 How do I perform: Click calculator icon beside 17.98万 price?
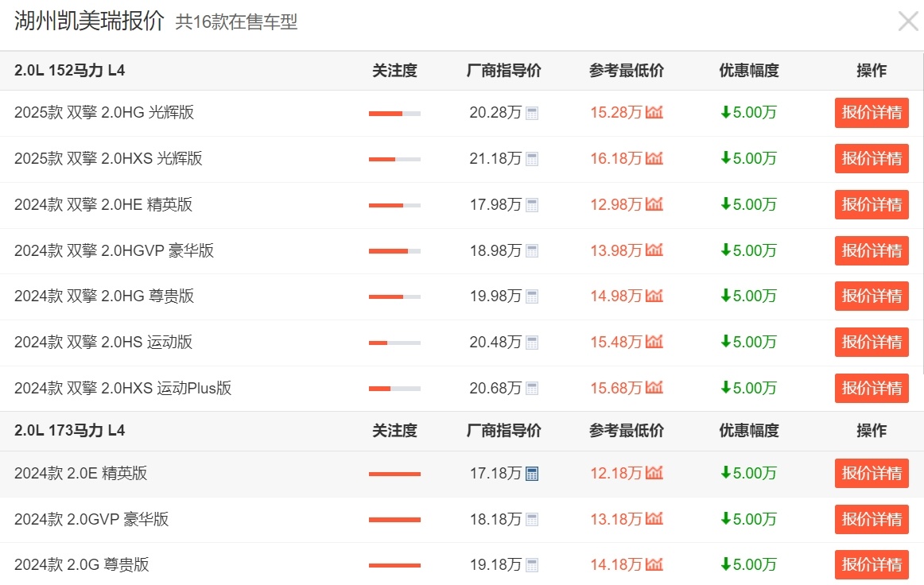[x=531, y=205]
